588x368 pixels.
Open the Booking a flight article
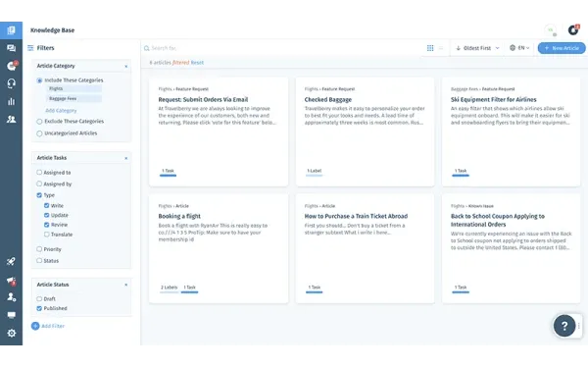point(179,216)
